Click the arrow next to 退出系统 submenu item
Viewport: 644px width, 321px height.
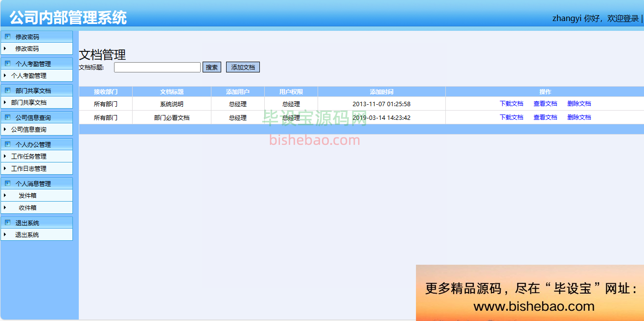coord(5,234)
